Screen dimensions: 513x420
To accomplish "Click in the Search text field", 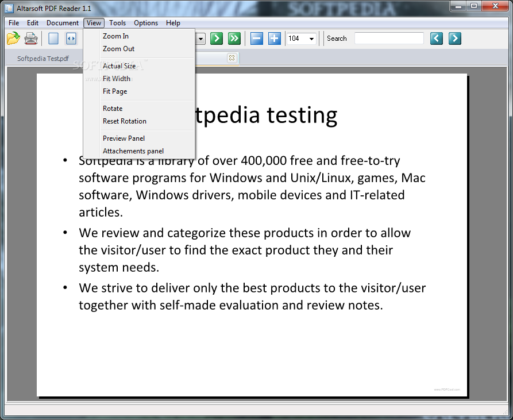I will pos(389,38).
